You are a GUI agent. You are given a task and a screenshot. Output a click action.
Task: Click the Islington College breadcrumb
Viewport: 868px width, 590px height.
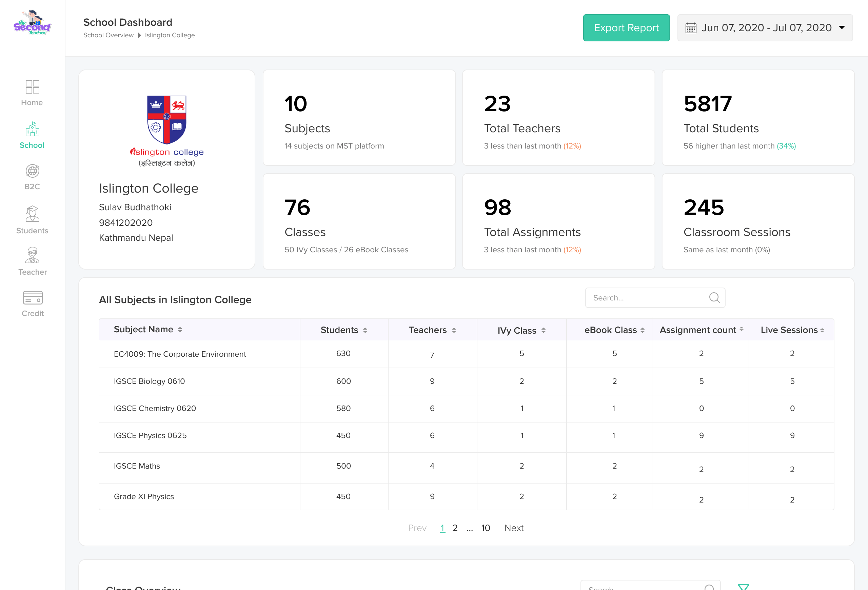[170, 35]
